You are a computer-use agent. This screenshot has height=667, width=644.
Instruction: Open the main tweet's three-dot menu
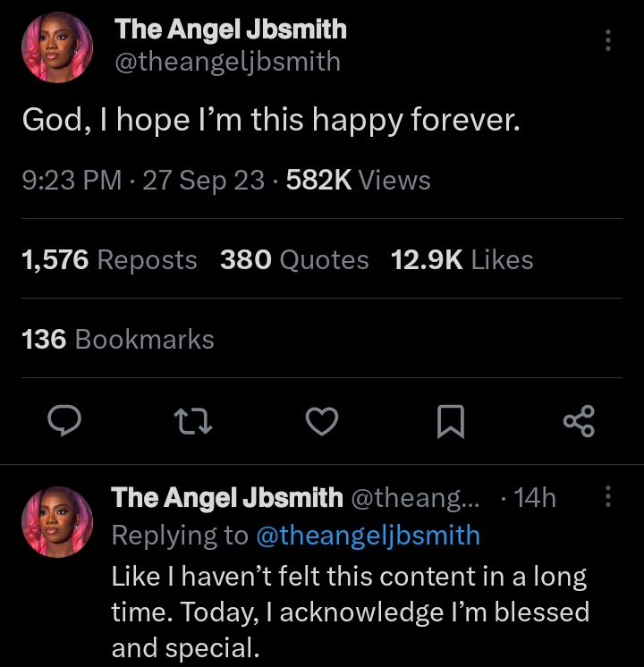click(x=608, y=40)
